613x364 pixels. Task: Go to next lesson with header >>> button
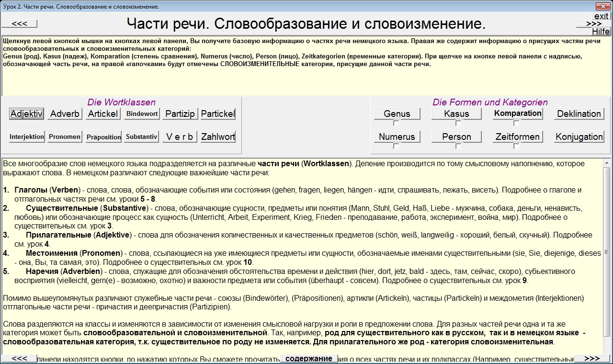click(x=593, y=23)
